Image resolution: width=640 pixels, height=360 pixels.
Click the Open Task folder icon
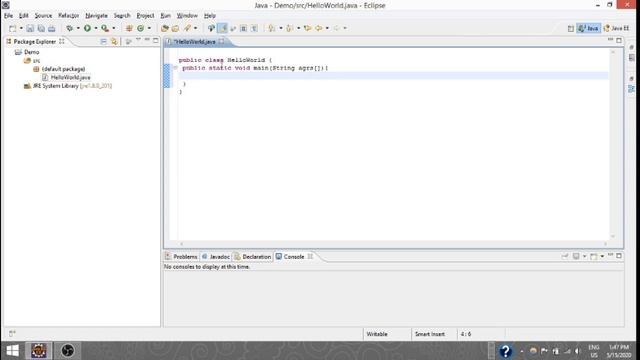pyautogui.click(x=176, y=28)
